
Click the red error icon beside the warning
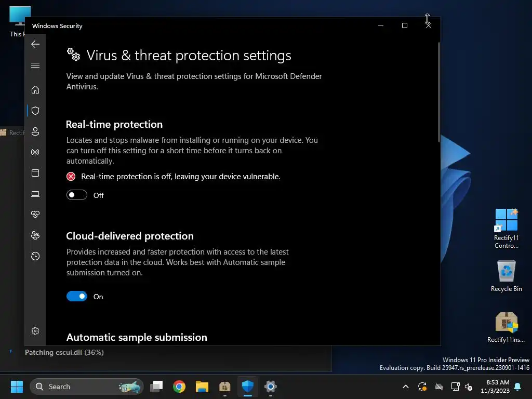(x=71, y=177)
